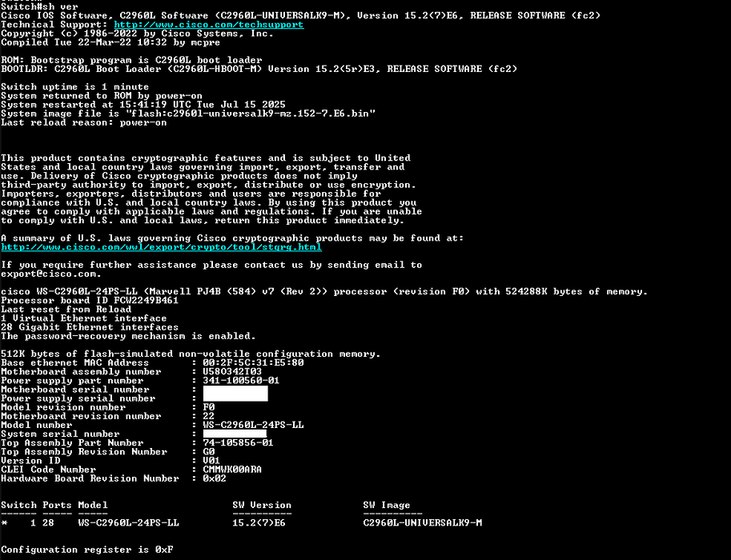Click Hardware Board Revision Number value 0x02
This screenshot has width=731, height=560.
pyautogui.click(x=215, y=478)
